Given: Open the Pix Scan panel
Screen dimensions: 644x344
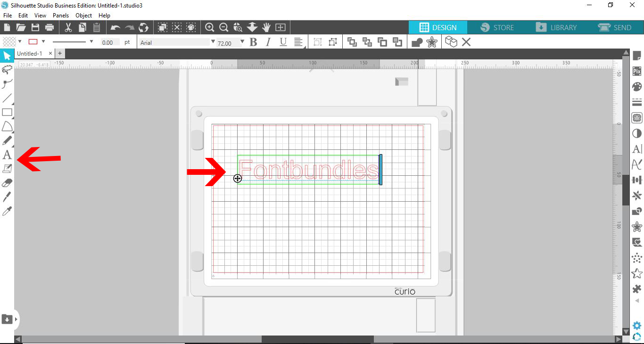Looking at the screenshot, I should pos(637,71).
